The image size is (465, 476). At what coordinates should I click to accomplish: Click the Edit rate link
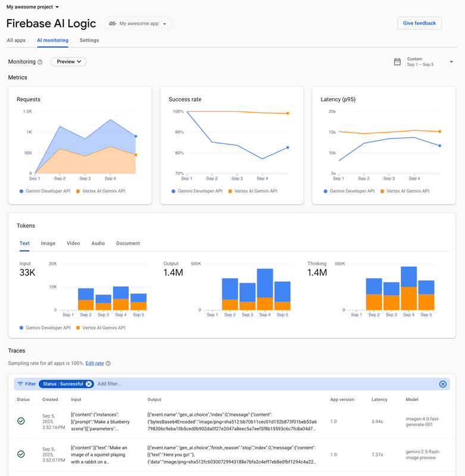click(95, 363)
